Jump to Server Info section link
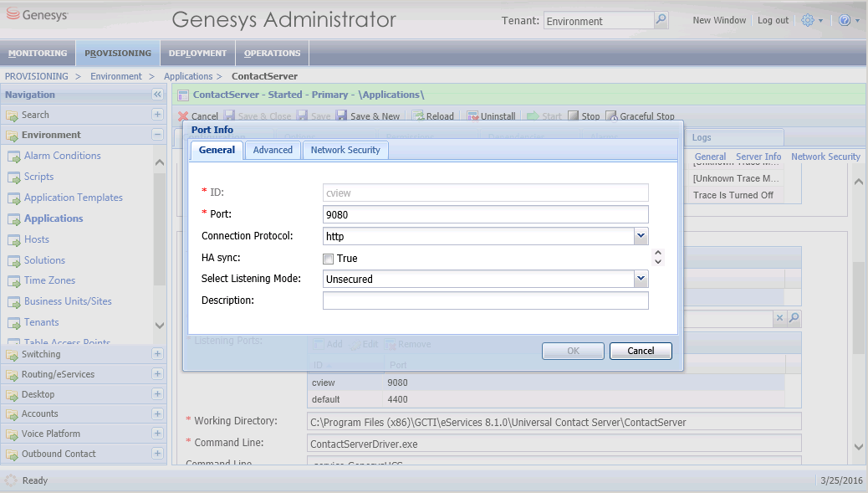Viewport: 868px width, 493px height. (758, 157)
